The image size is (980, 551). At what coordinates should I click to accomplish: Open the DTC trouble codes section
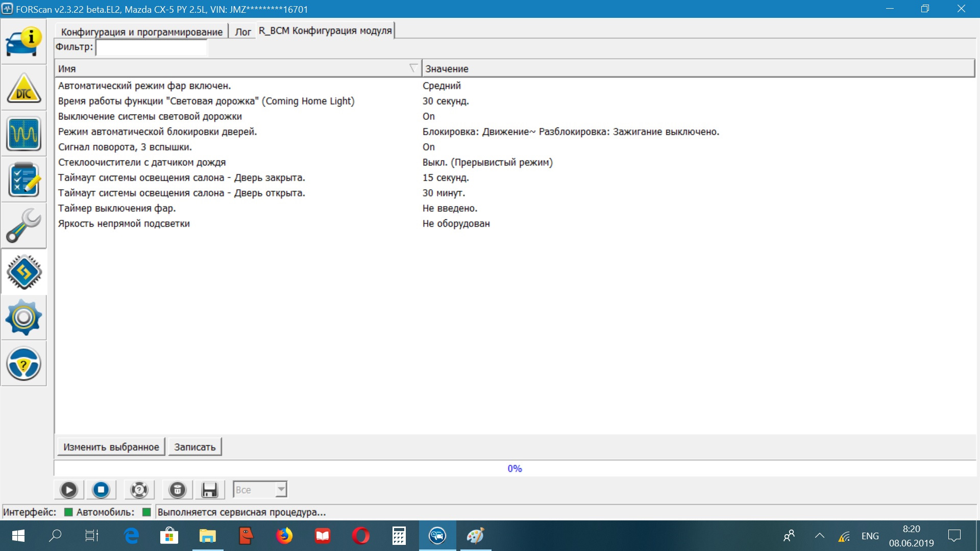pos(23,88)
